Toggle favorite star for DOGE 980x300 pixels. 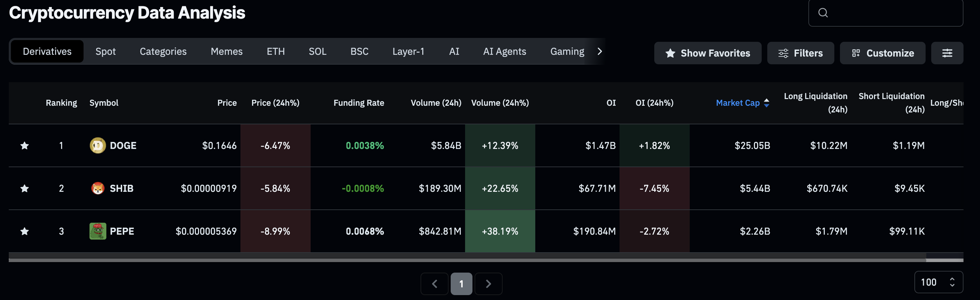25,145
